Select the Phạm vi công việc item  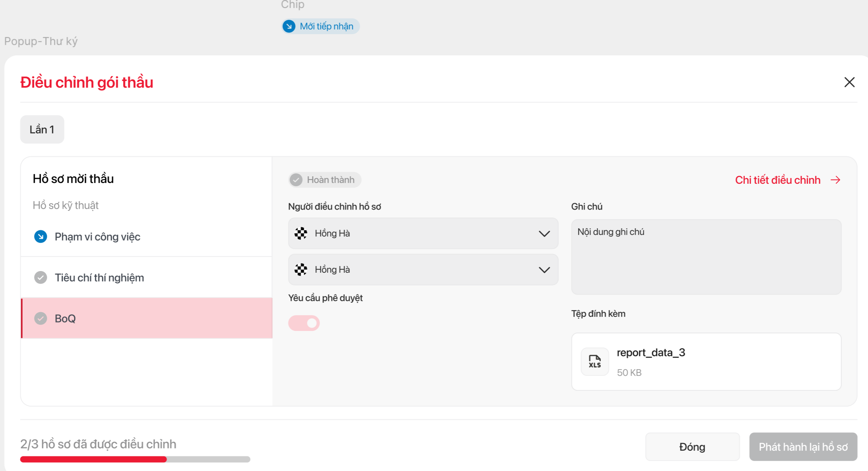[x=97, y=237]
